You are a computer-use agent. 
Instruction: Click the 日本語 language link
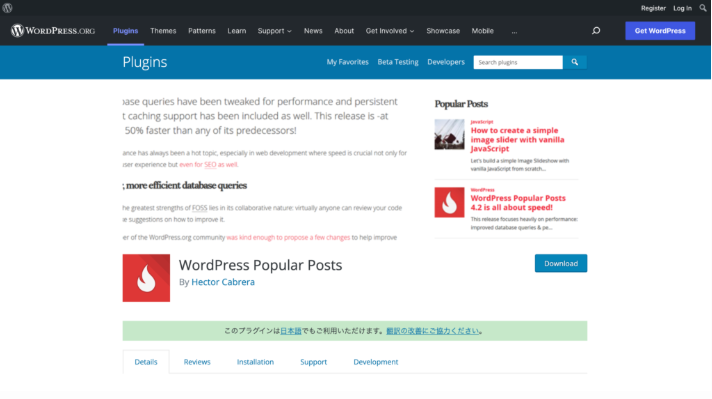(291, 331)
